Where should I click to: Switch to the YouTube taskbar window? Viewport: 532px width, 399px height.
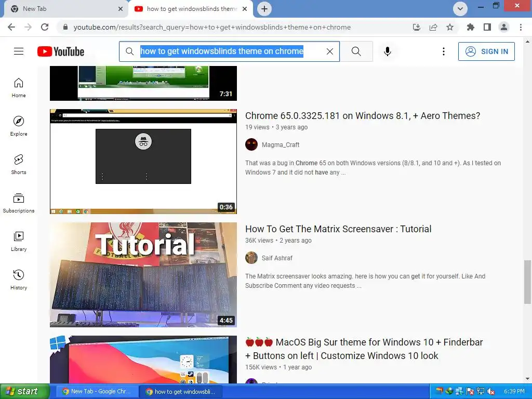[x=181, y=391]
